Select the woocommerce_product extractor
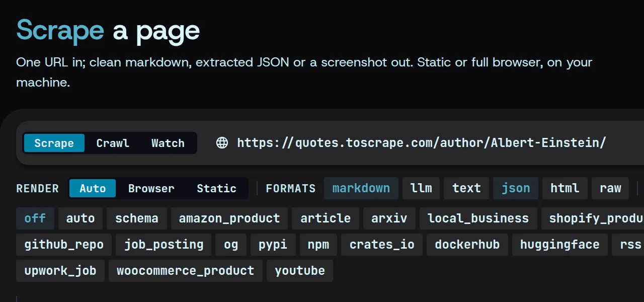644x302 pixels. (x=186, y=271)
